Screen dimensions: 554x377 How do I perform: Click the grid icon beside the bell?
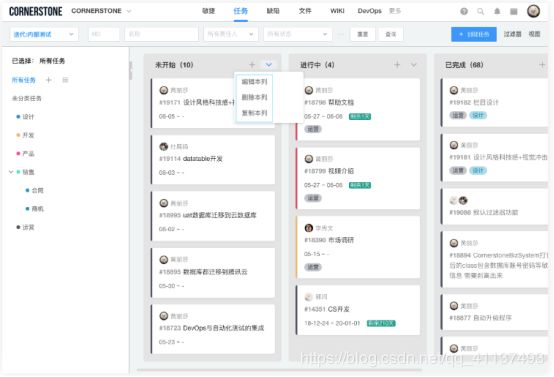(514, 11)
